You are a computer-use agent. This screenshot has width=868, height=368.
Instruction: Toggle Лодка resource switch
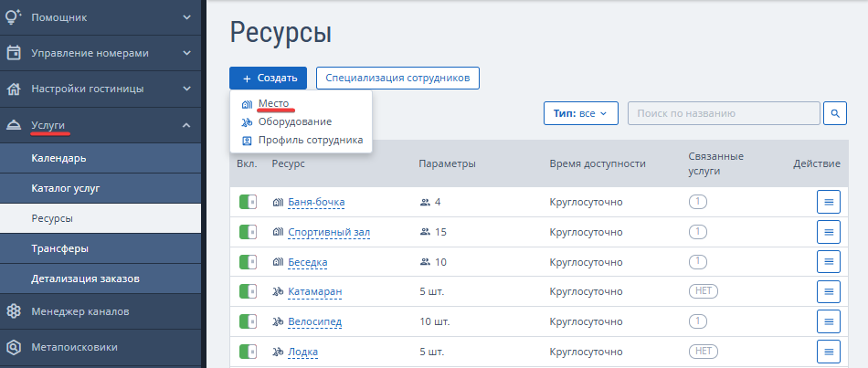248,352
